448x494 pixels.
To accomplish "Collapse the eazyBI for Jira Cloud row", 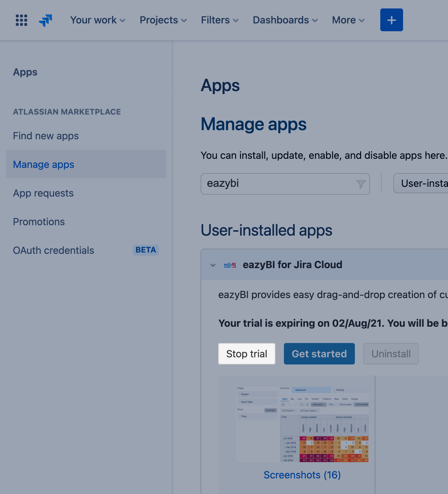I will point(213,265).
